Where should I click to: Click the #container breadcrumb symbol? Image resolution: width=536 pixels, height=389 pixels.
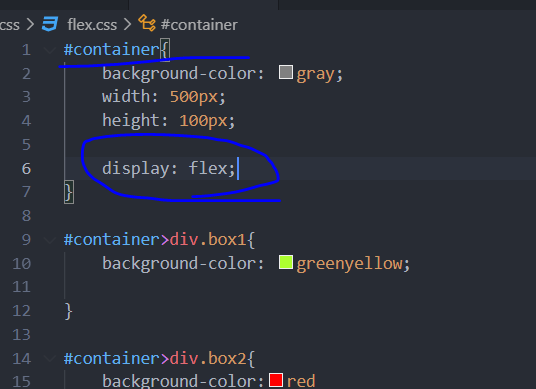coord(199,25)
